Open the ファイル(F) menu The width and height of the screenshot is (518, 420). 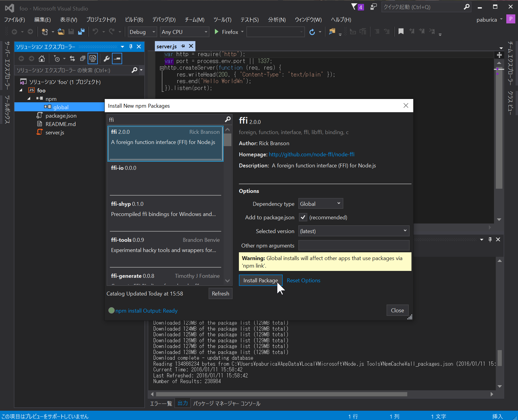click(14, 20)
